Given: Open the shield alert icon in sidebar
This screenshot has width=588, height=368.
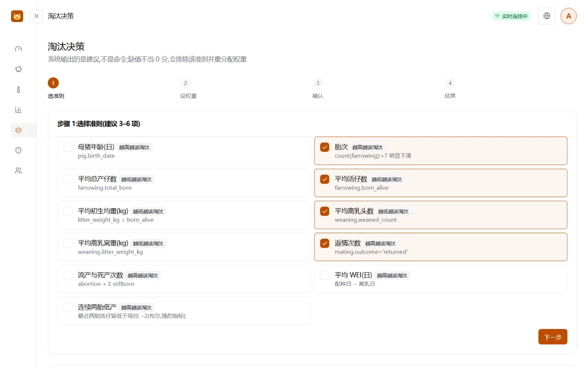Looking at the screenshot, I should 18,150.
